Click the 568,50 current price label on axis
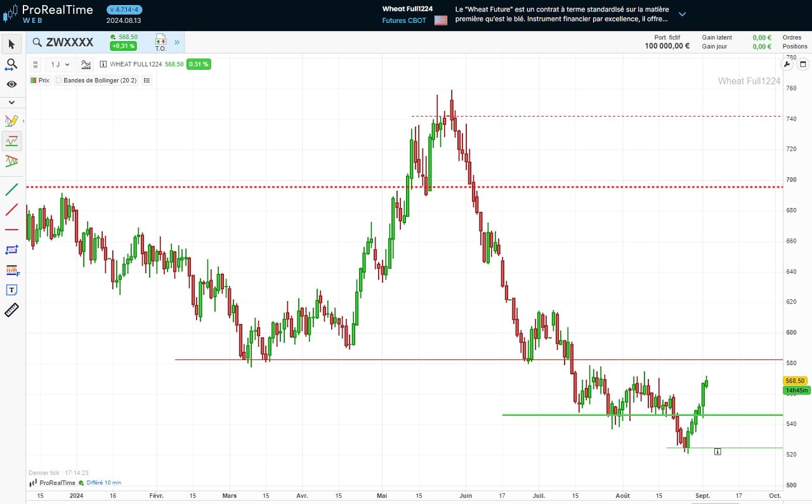The image size is (812, 504). tap(796, 381)
